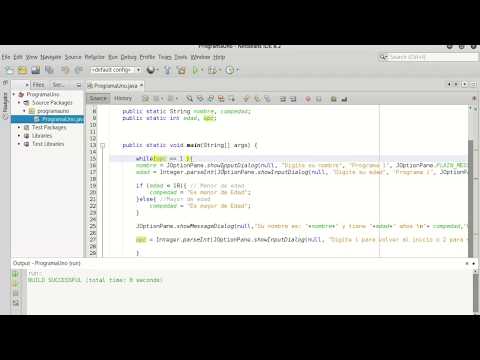The height and width of the screenshot is (360, 480).
Task: Click the Debug Project toolbar icon
Action: coord(212,70)
